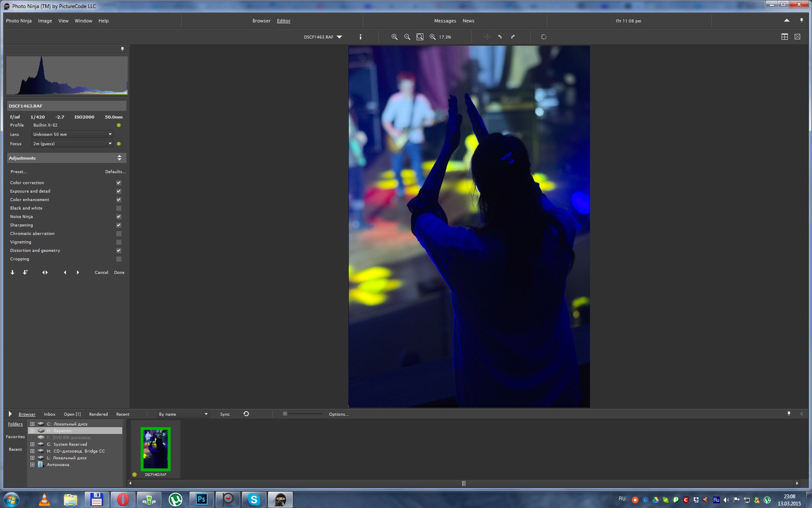Go to the previous image arrow

(65, 272)
